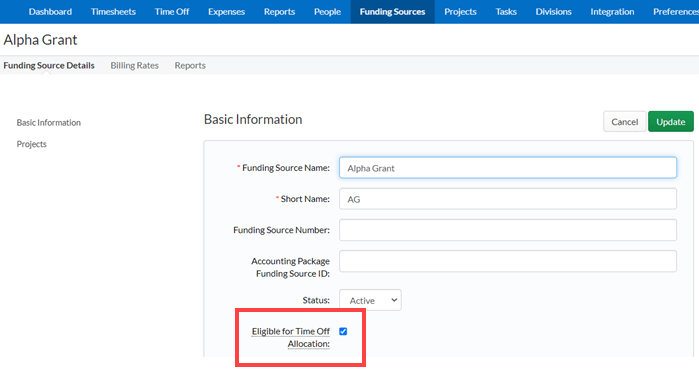This screenshot has height=376, width=699.
Task: Select Projects in the left sidebar
Action: pos(31,144)
